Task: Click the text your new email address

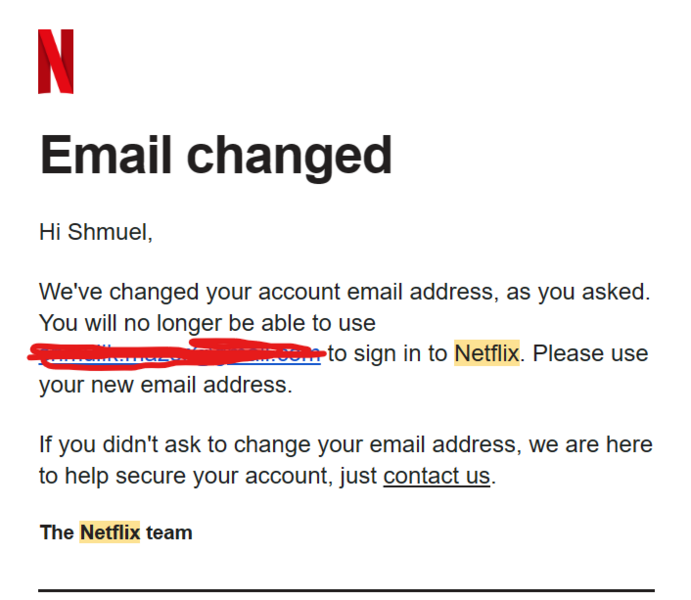Action: point(166,385)
